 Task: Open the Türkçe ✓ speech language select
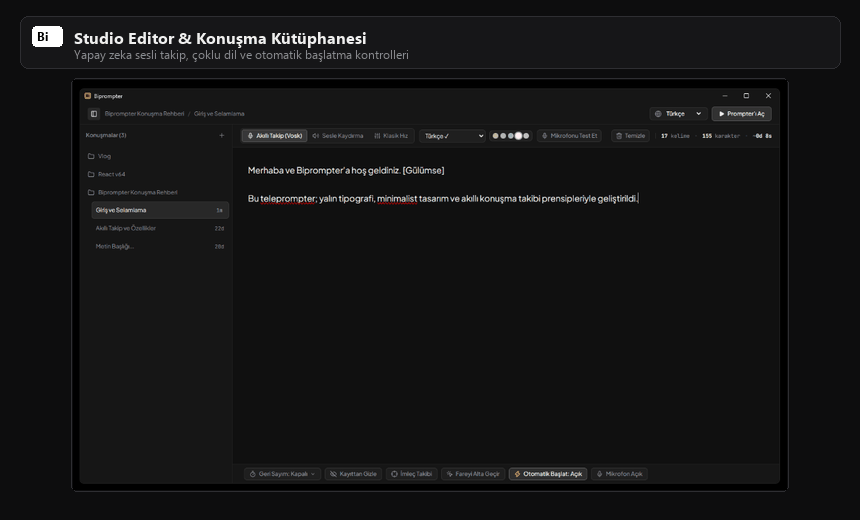pyautogui.click(x=452, y=136)
